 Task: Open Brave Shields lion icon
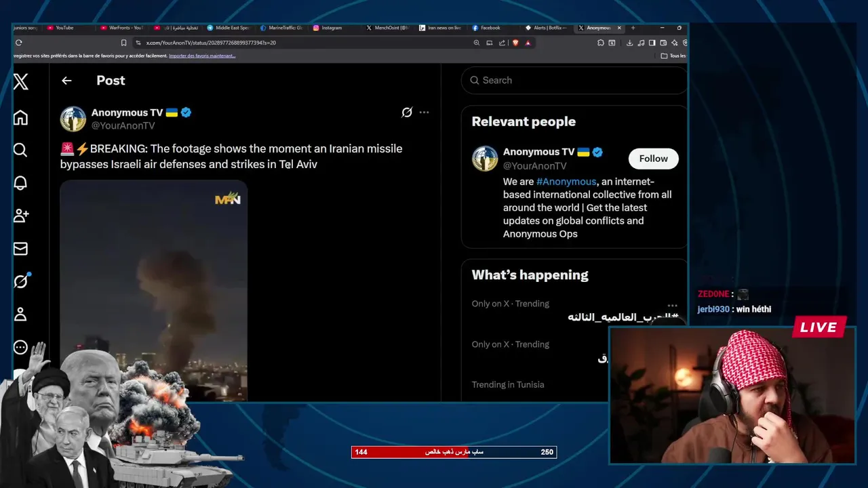click(x=515, y=43)
